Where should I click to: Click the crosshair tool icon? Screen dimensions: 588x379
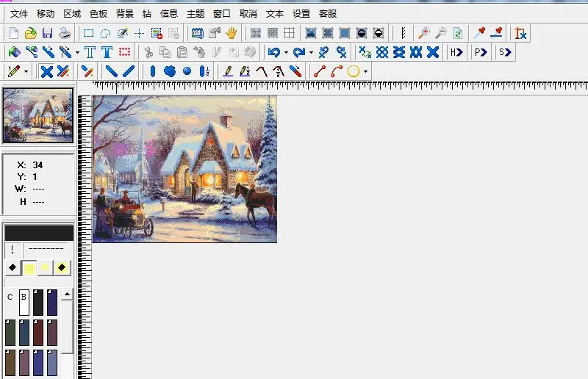coord(139,34)
